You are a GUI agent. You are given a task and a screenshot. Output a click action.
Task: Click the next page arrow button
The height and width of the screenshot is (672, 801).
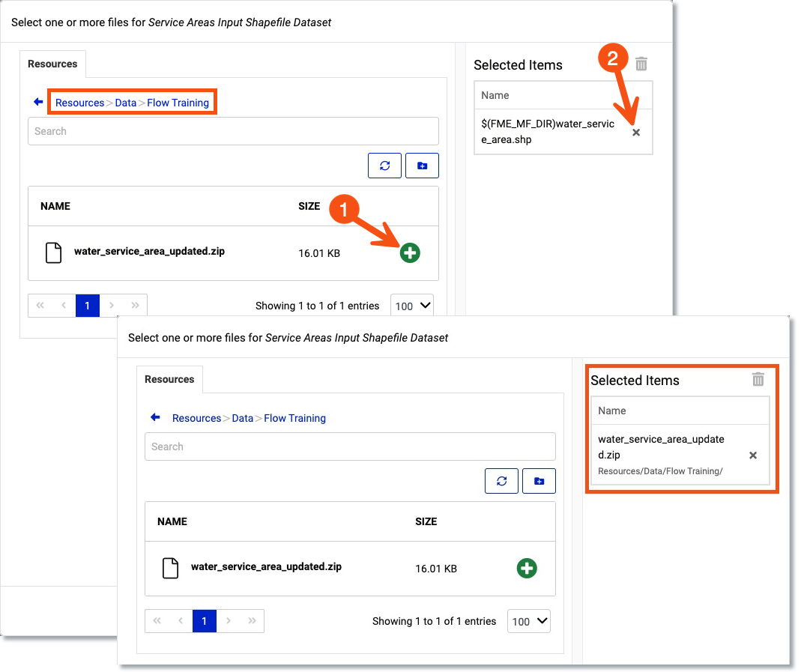pos(111,305)
